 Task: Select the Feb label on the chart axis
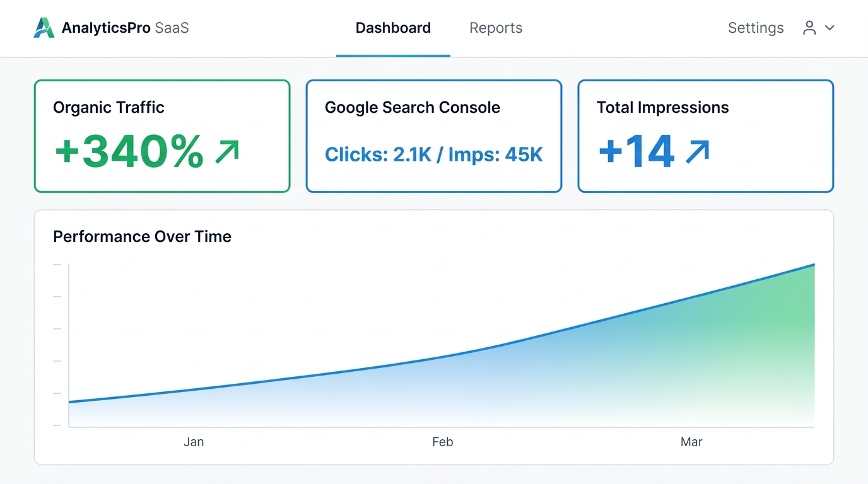442,442
